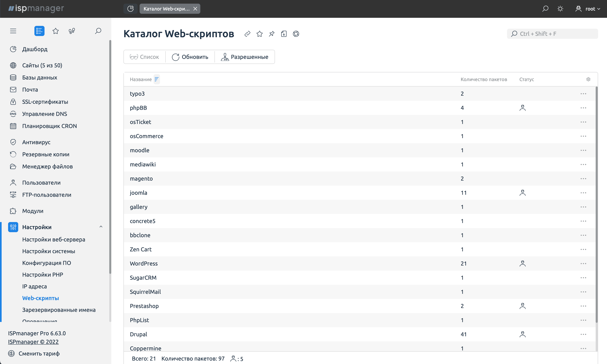Add Каталог Web-скриптов to favorites via star
The height and width of the screenshot is (364, 607).
coord(259,34)
